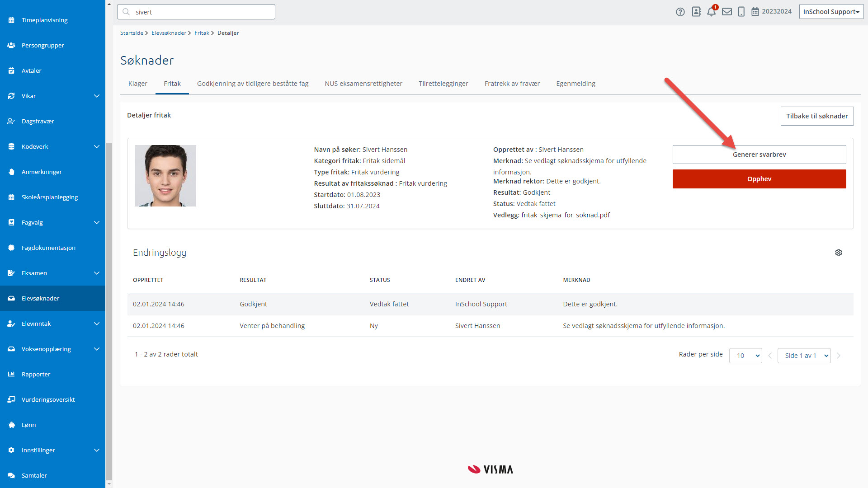The height and width of the screenshot is (488, 868).
Task: Click the mobile phone icon in header
Action: tap(741, 12)
